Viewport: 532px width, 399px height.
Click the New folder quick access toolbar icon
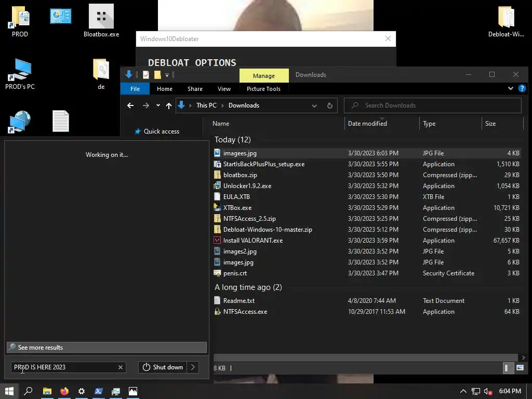tap(157, 75)
